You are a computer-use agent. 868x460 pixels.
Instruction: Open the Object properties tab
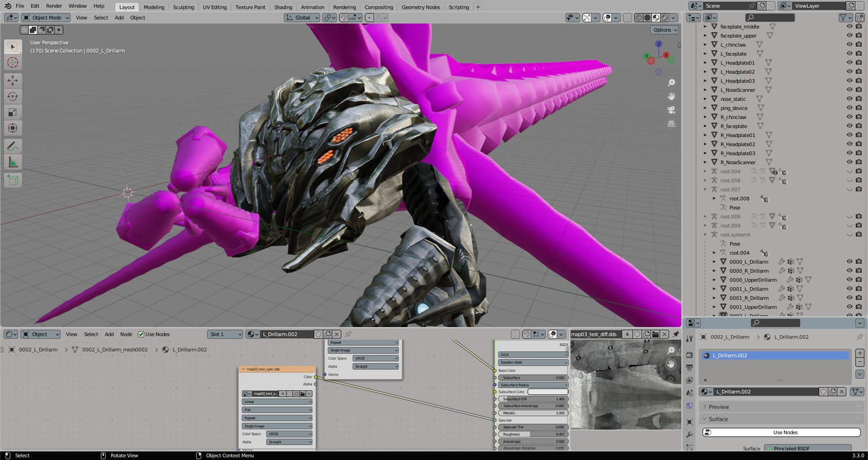click(x=689, y=422)
